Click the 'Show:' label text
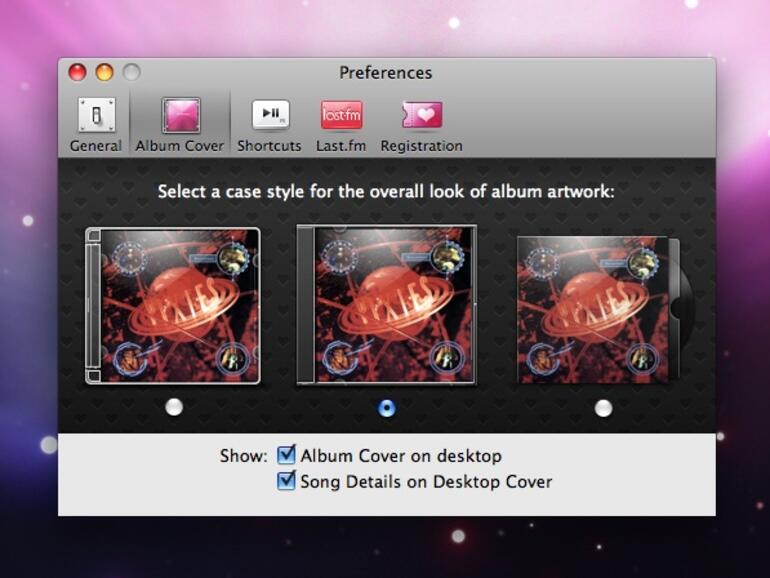 click(244, 456)
